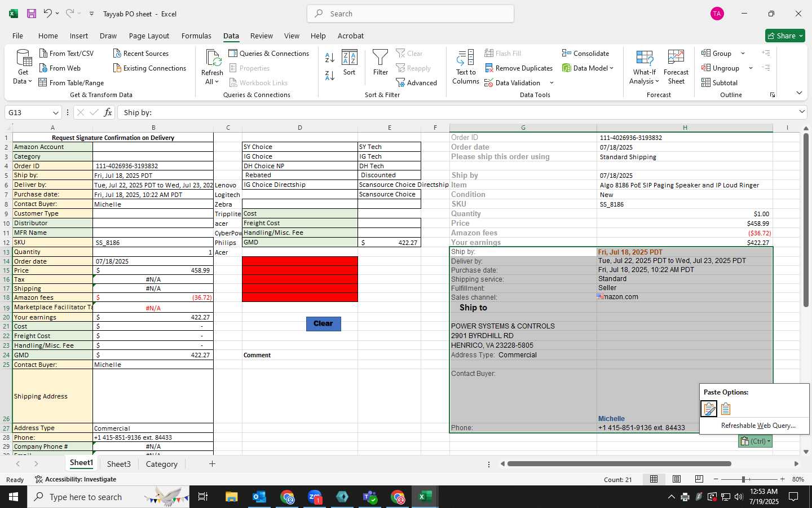Click Remove Duplicates
Image resolution: width=812 pixels, height=508 pixels.
tap(518, 68)
